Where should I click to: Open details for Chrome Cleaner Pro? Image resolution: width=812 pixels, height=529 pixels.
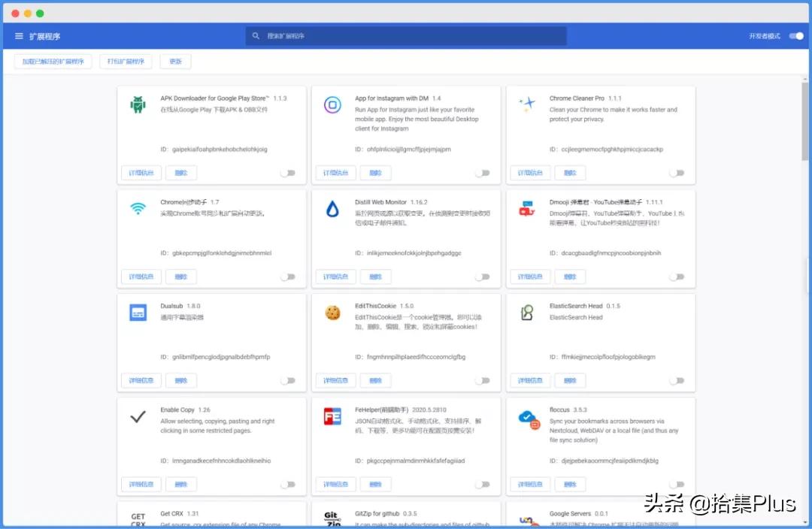pyautogui.click(x=530, y=173)
